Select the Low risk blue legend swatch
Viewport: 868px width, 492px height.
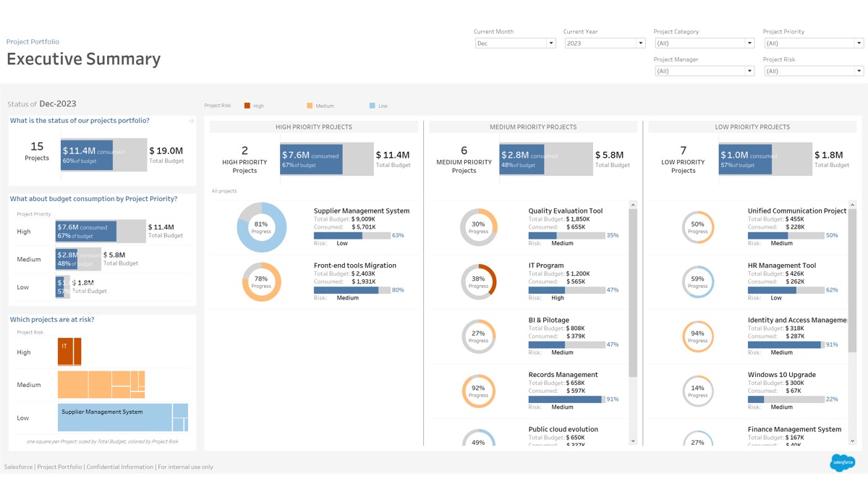(373, 106)
